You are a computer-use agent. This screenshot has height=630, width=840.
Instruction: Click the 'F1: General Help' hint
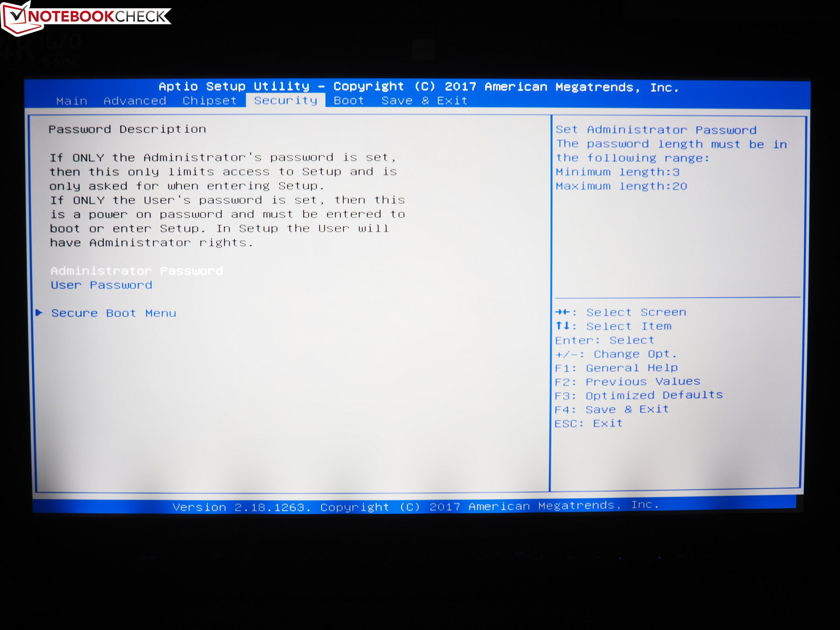[x=616, y=368]
